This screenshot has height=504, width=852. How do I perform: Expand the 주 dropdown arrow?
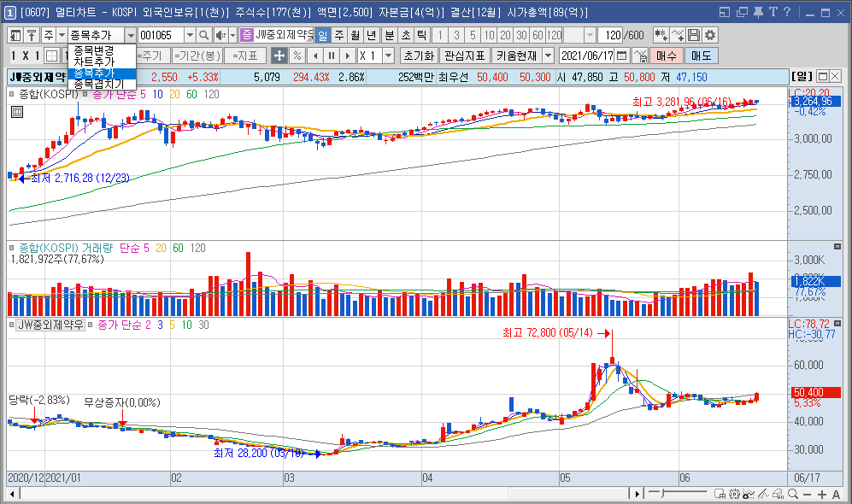click(x=62, y=35)
